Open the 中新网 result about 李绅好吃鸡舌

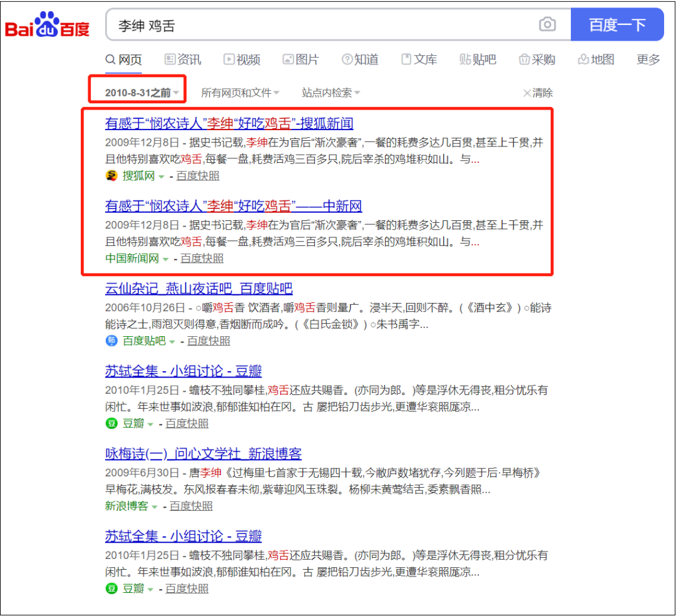click(233, 206)
